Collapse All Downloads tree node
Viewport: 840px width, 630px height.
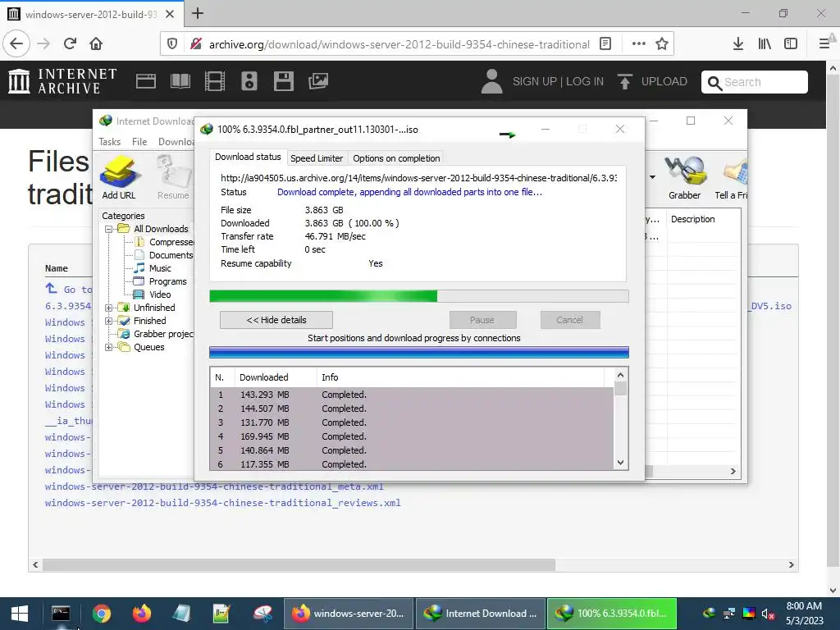click(x=109, y=229)
